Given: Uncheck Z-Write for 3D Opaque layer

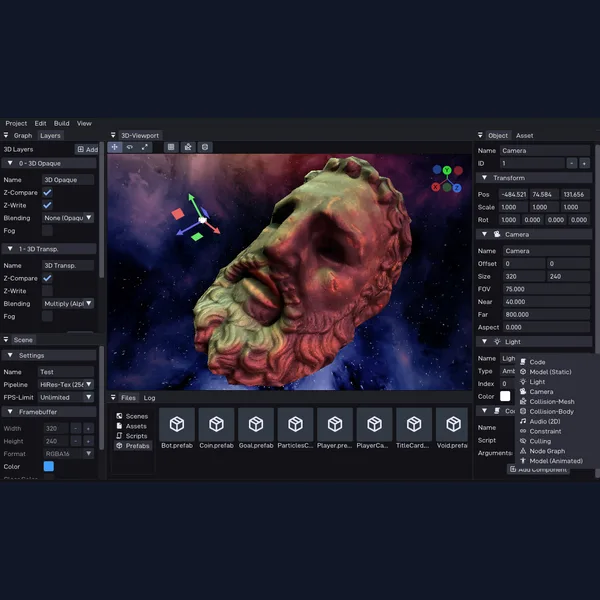Looking at the screenshot, I should (x=47, y=205).
